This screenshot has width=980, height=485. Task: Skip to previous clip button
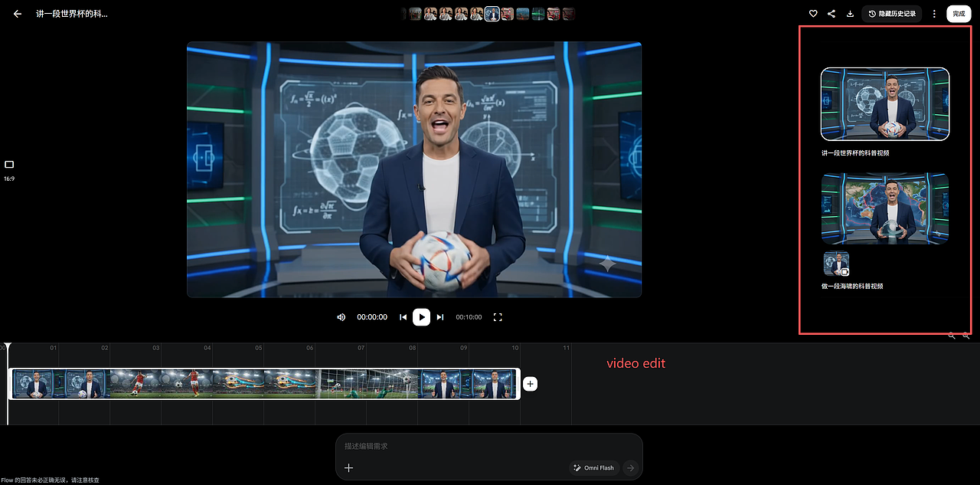403,317
